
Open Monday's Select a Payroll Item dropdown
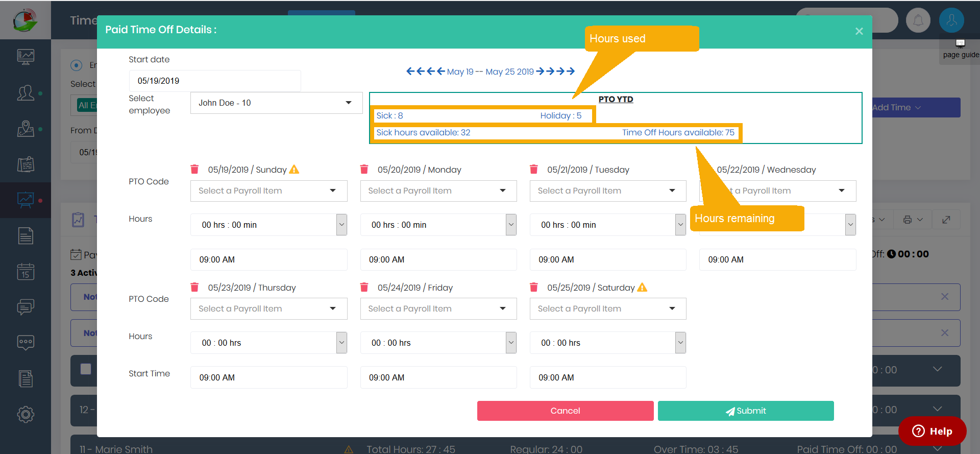pos(438,191)
